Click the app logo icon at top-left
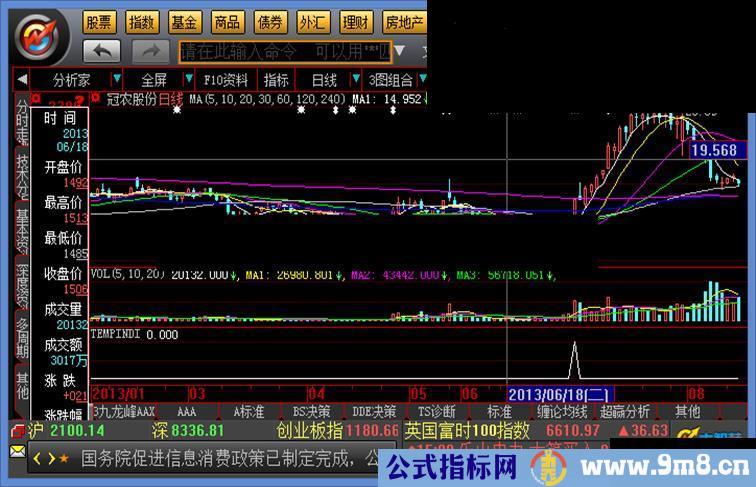 (38, 36)
